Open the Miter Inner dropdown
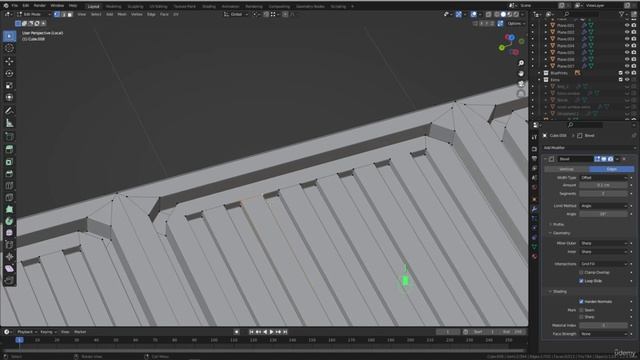 [x=604, y=252]
